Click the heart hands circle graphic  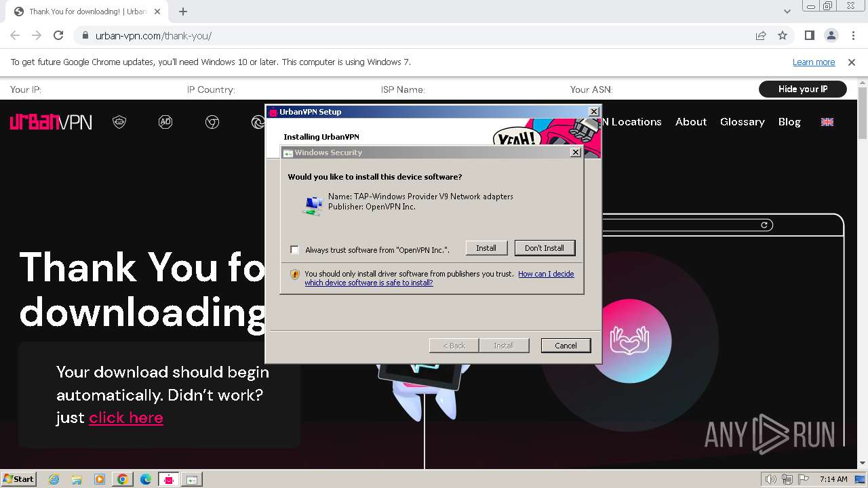point(630,341)
